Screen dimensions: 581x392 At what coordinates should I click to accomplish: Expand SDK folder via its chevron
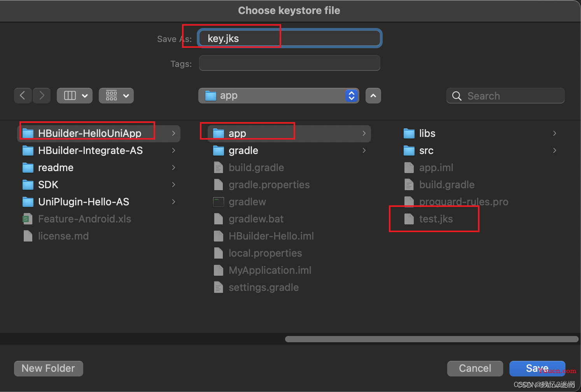pos(173,185)
